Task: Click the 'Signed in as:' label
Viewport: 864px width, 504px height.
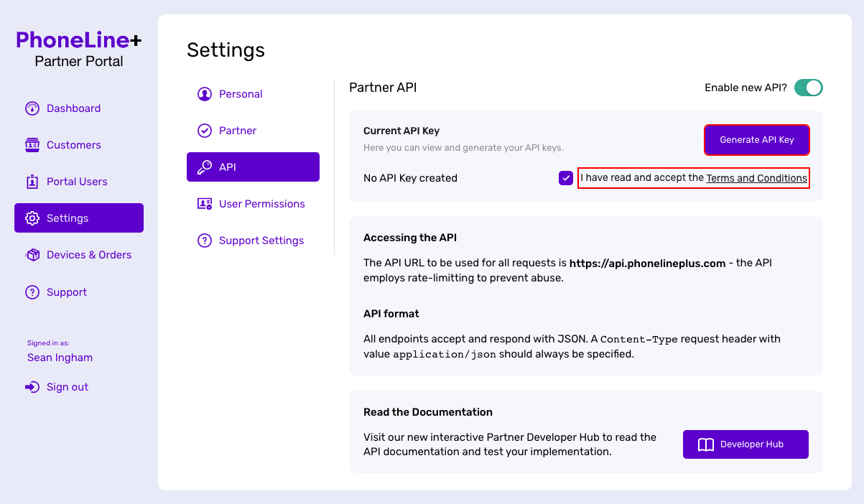Action: point(48,343)
